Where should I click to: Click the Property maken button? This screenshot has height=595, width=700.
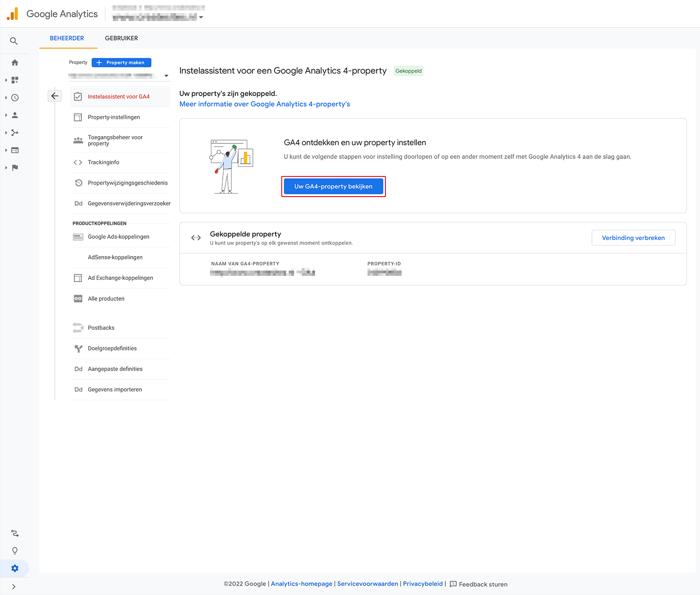point(122,63)
